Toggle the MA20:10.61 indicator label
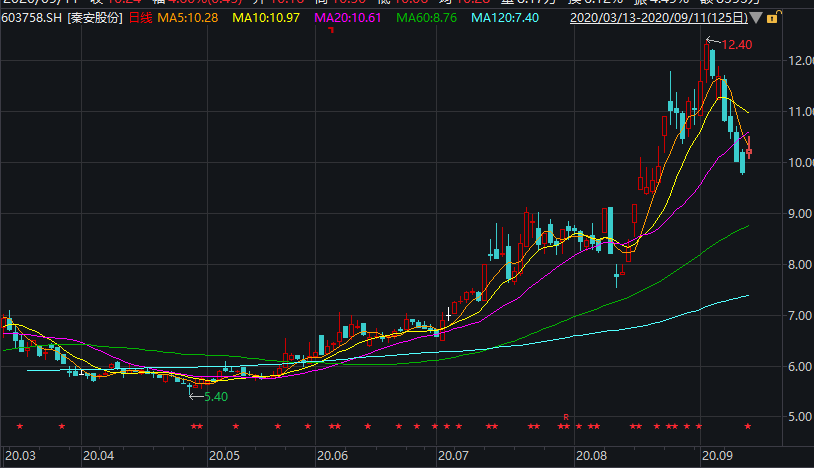This screenshot has height=468, width=814. tap(348, 18)
